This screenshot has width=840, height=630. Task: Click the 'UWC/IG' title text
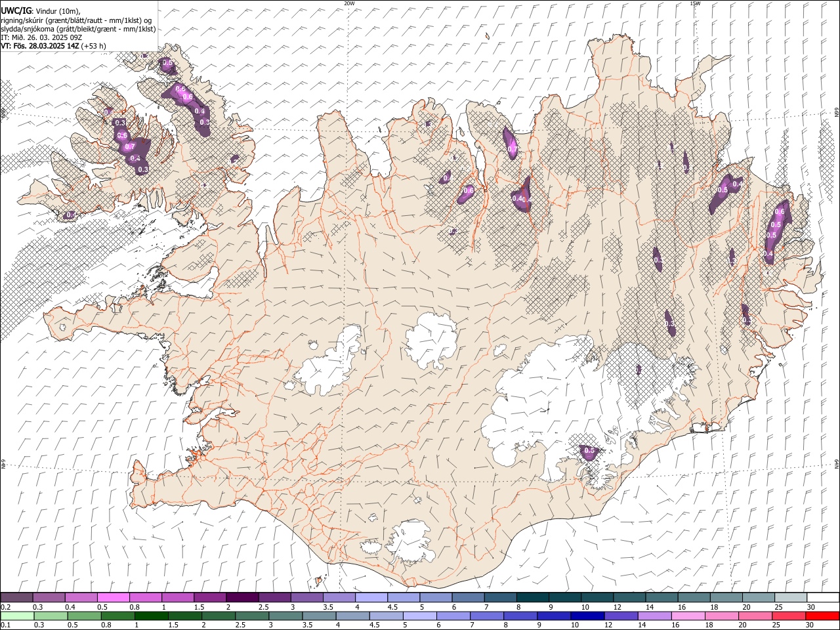click(x=16, y=10)
